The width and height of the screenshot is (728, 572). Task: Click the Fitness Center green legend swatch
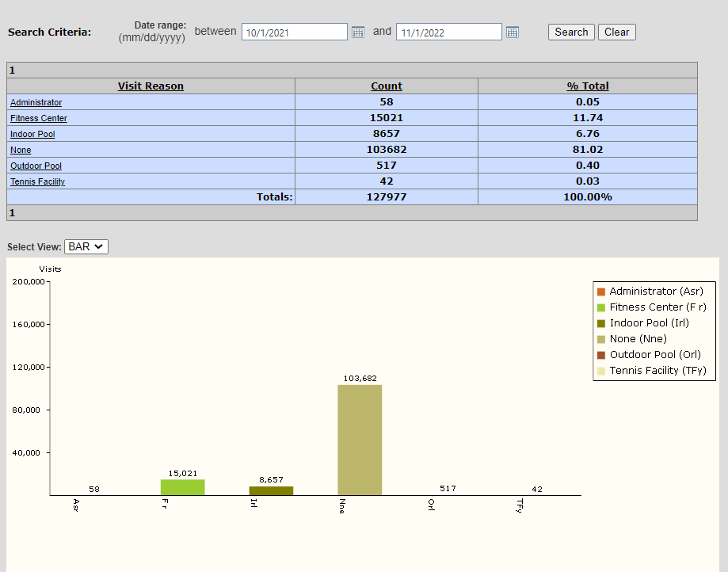[600, 307]
